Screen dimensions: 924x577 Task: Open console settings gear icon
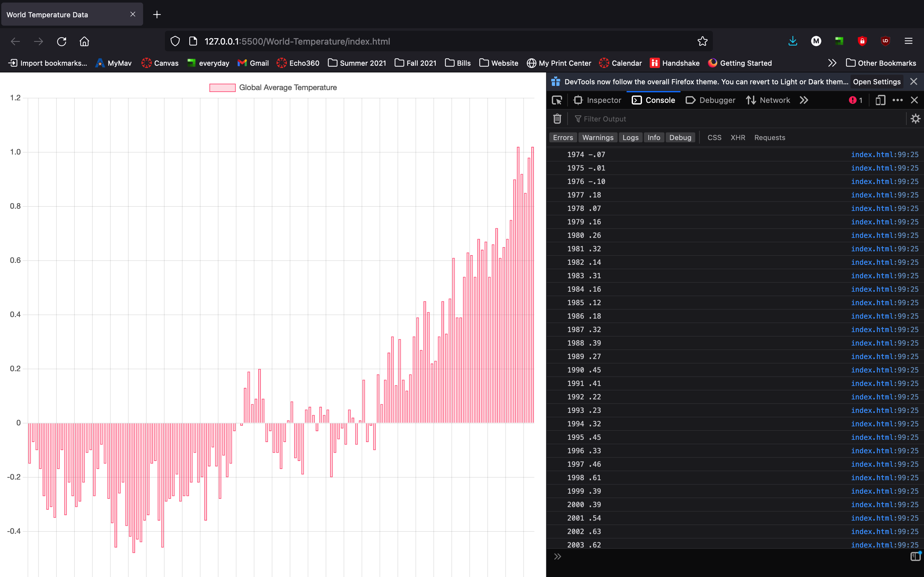pyautogui.click(x=915, y=119)
